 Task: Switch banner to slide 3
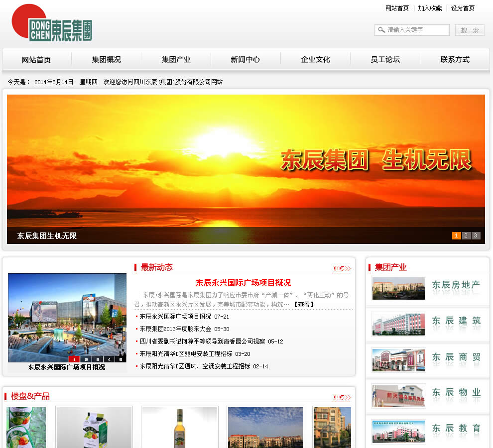click(x=476, y=236)
